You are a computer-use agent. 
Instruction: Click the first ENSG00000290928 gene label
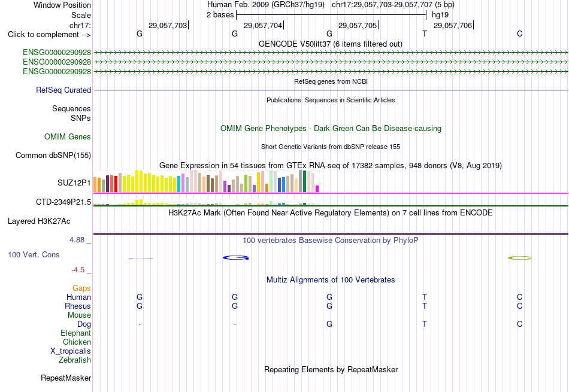[57, 52]
